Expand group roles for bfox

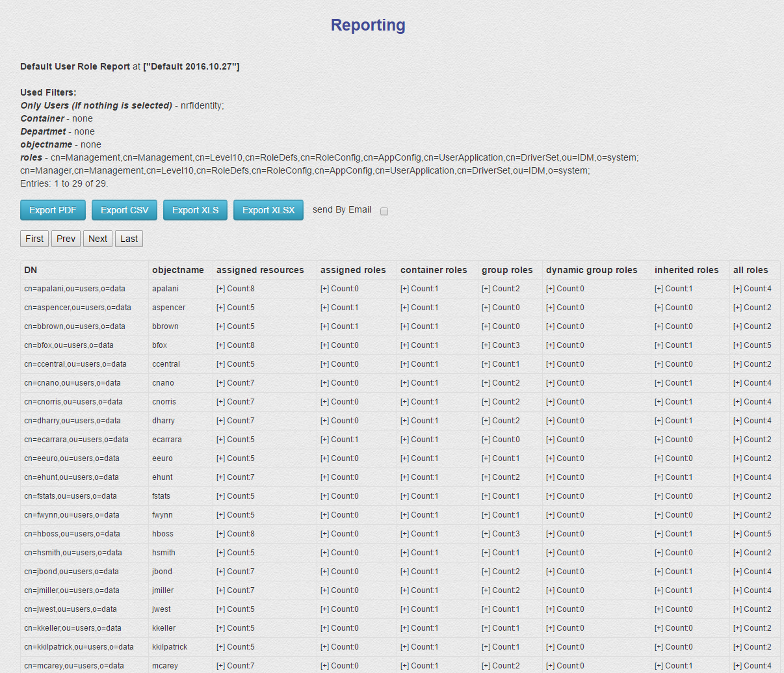pyautogui.click(x=486, y=345)
